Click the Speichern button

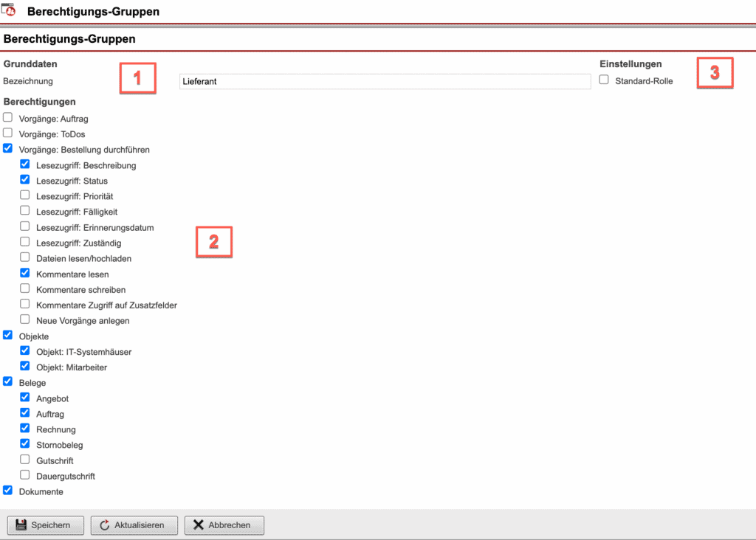tap(45, 525)
